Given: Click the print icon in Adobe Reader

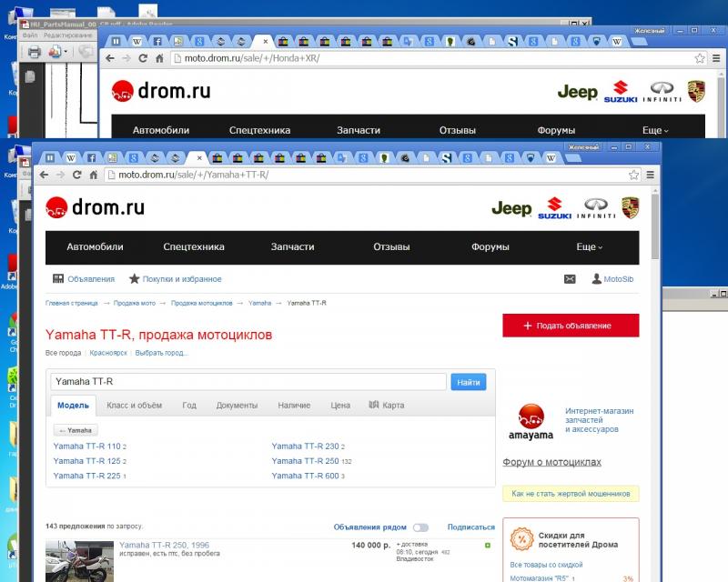Looking at the screenshot, I should 34,52.
